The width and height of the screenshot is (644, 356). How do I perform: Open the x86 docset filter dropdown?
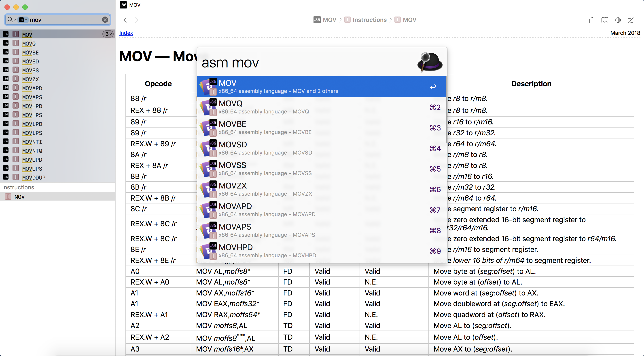tap(23, 20)
